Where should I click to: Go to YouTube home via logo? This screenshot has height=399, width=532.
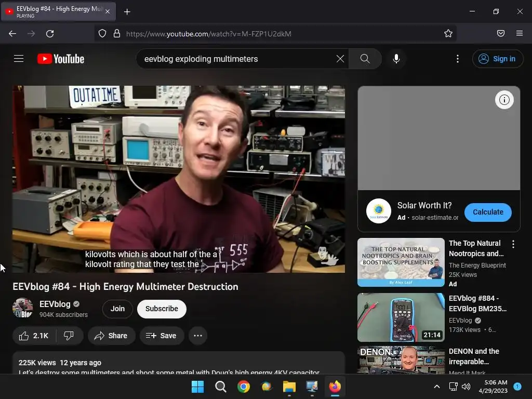click(x=61, y=59)
